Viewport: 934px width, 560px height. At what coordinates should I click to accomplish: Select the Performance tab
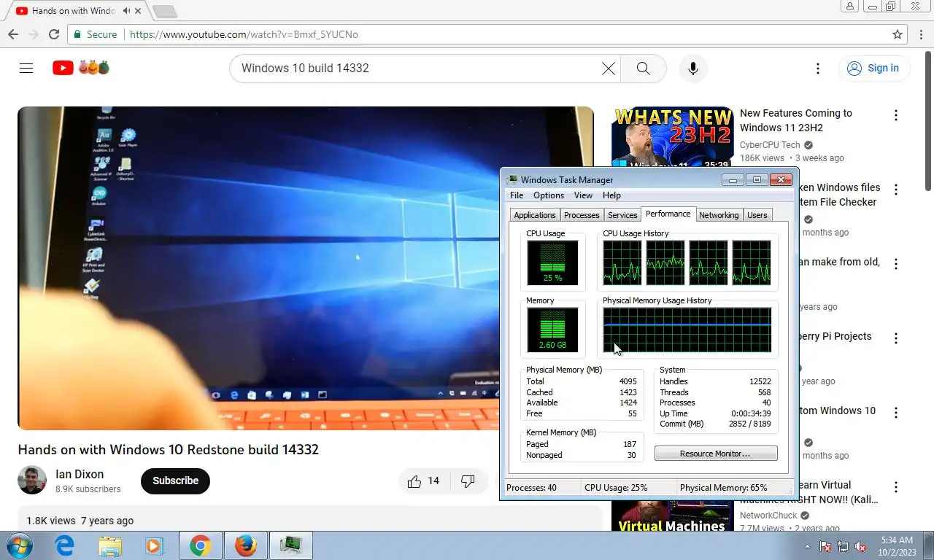coord(668,214)
